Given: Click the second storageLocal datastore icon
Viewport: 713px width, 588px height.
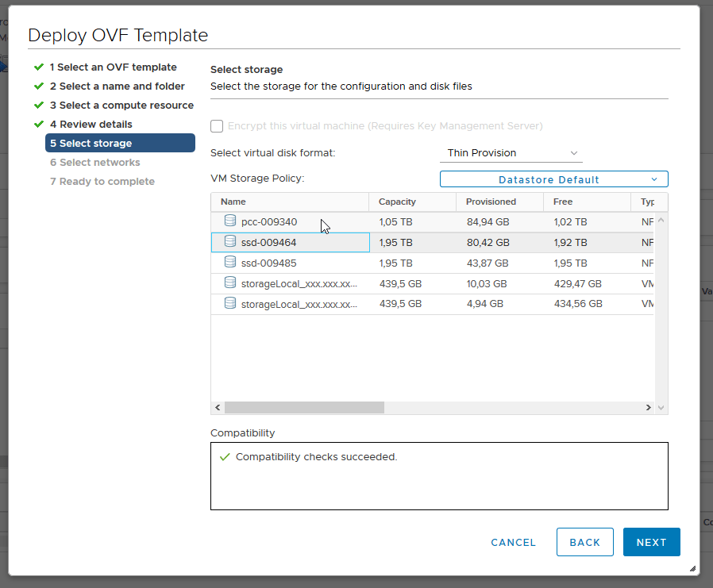Looking at the screenshot, I should pyautogui.click(x=229, y=303).
